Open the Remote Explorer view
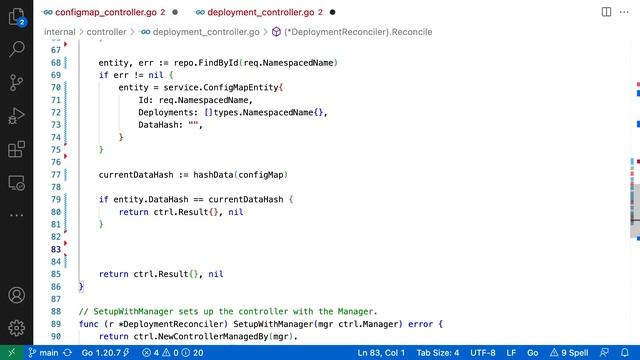 (x=16, y=183)
